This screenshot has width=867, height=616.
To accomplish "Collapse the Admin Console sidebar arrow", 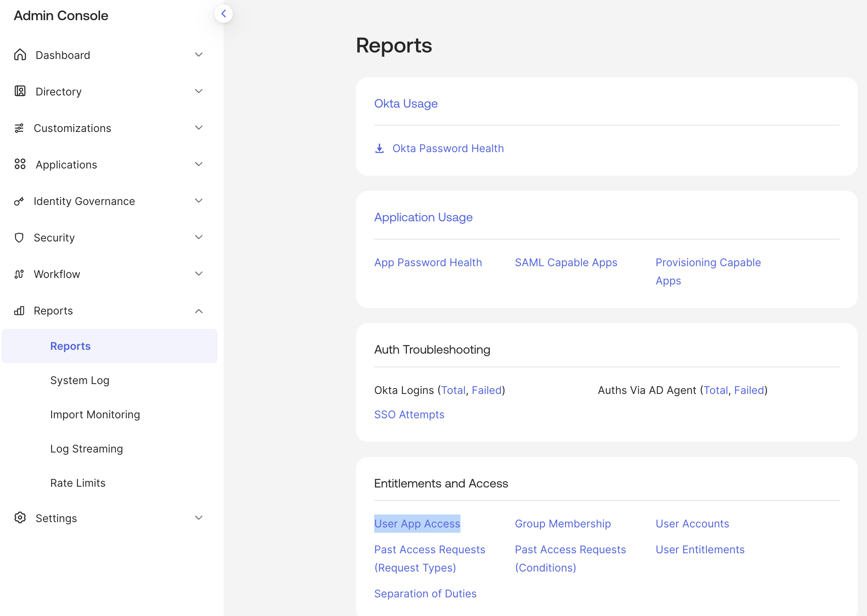I will pyautogui.click(x=224, y=14).
